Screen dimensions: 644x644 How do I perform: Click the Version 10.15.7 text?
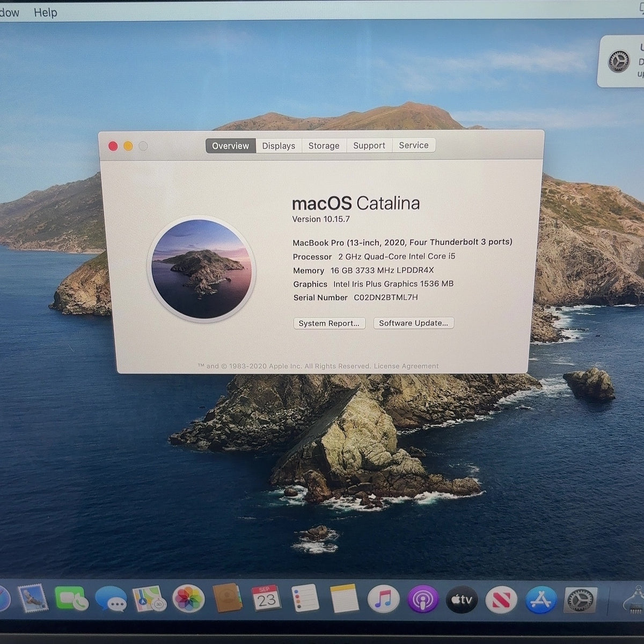tap(320, 219)
